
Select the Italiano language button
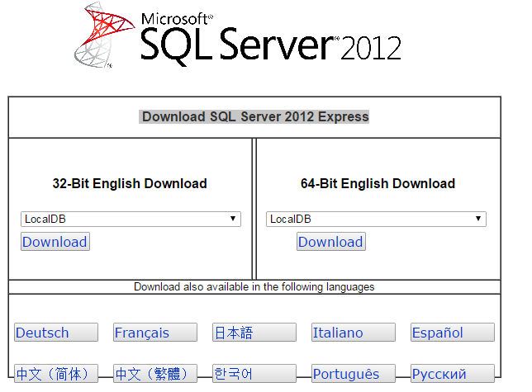coord(354,333)
